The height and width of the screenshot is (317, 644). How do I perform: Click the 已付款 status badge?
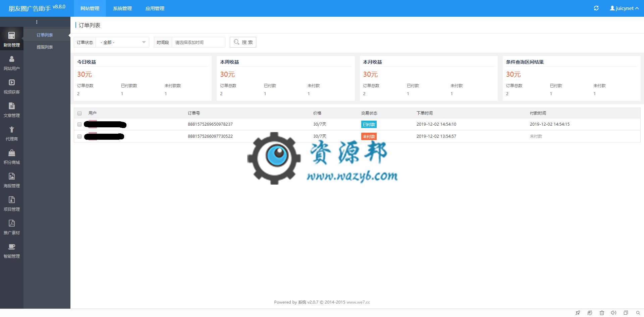(369, 124)
